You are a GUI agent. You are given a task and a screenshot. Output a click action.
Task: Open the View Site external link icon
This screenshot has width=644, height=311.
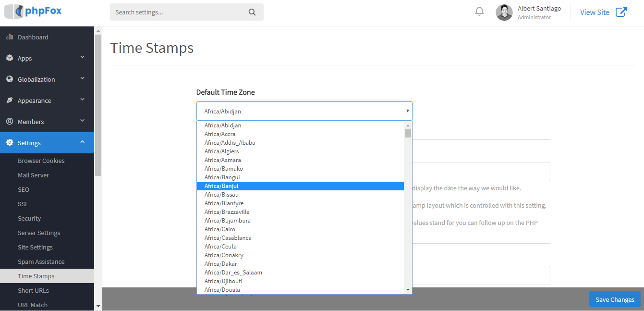point(621,12)
